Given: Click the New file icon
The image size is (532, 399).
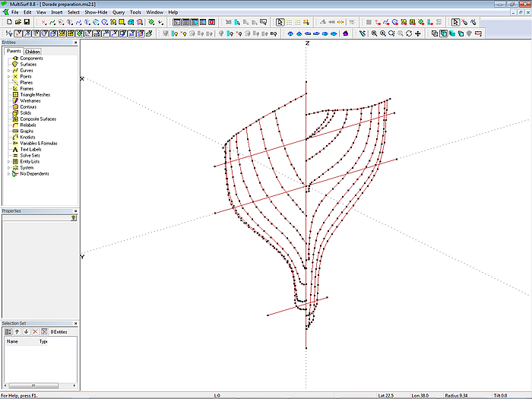Looking at the screenshot, I should click(8, 22).
